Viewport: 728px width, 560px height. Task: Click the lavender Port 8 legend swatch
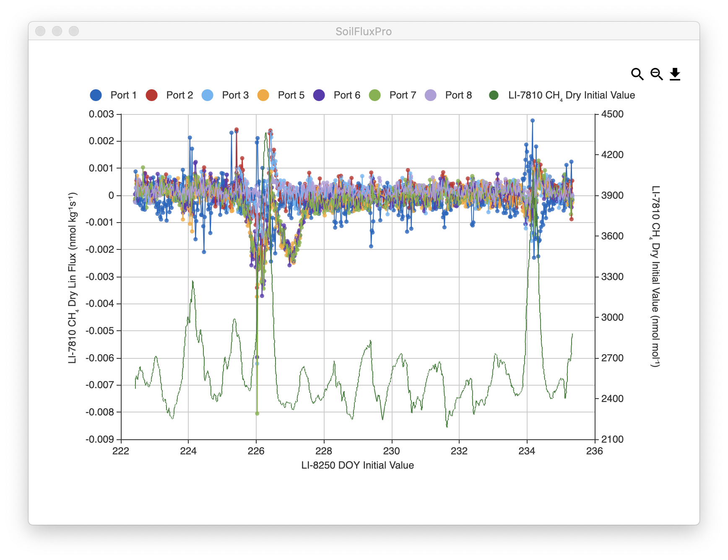pos(430,95)
